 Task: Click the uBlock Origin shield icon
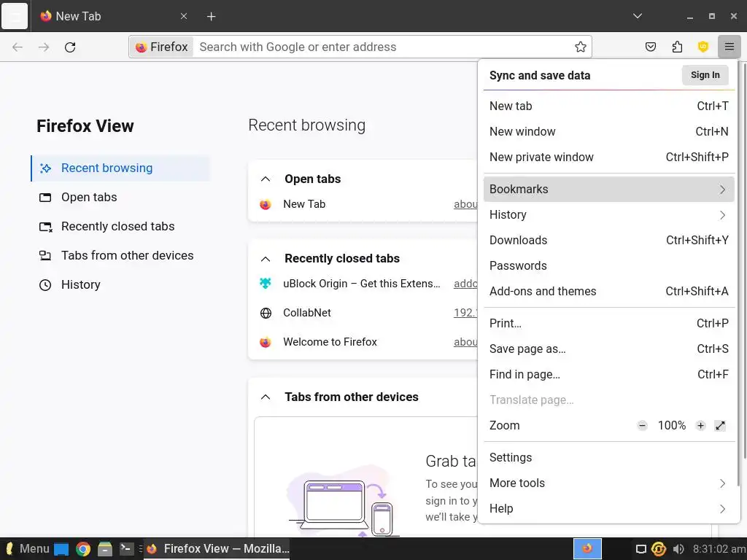[x=703, y=47]
